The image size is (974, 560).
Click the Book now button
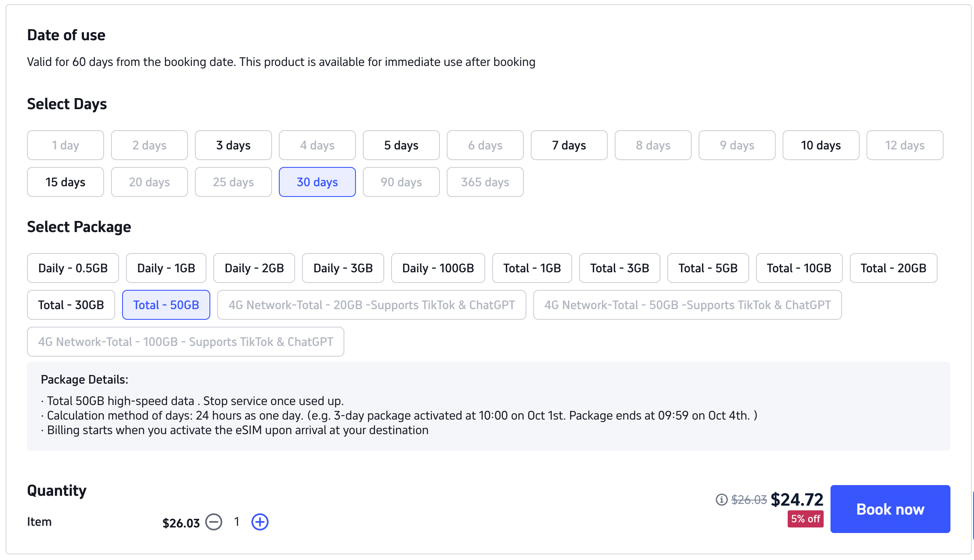pos(890,509)
